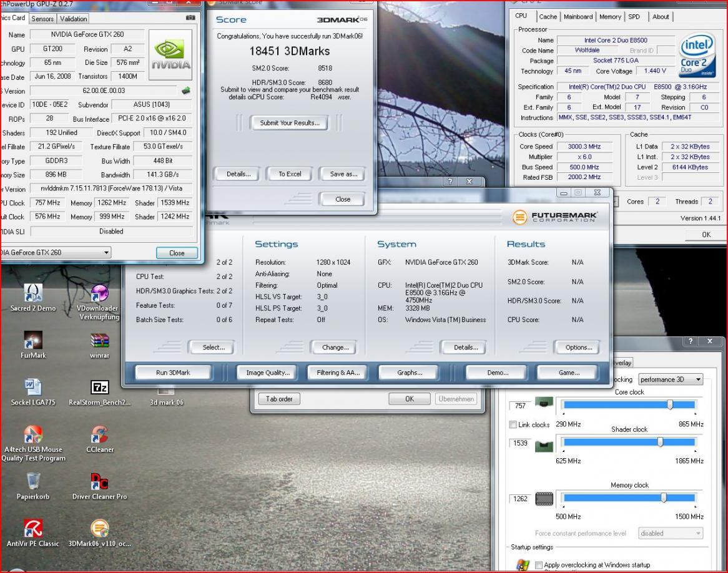Screen dimensions: 728x573
Task: Open the performance 3D overclocking profile dropdown
Action: coord(671,380)
